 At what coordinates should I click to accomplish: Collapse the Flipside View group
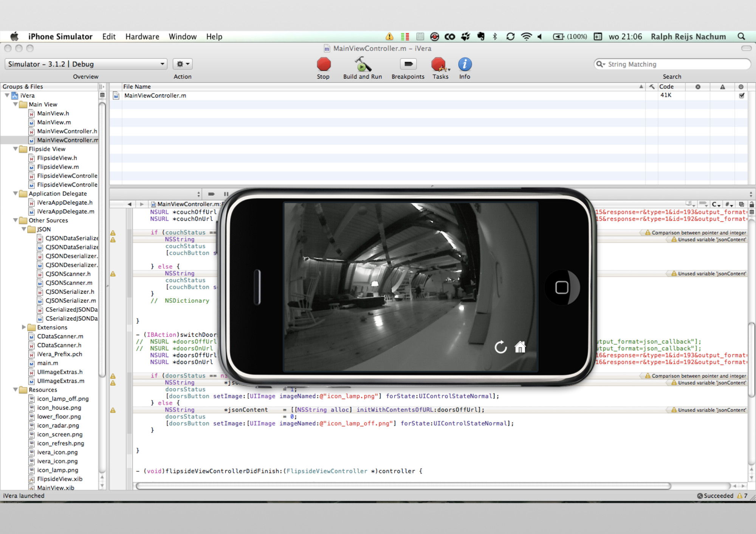tap(15, 149)
